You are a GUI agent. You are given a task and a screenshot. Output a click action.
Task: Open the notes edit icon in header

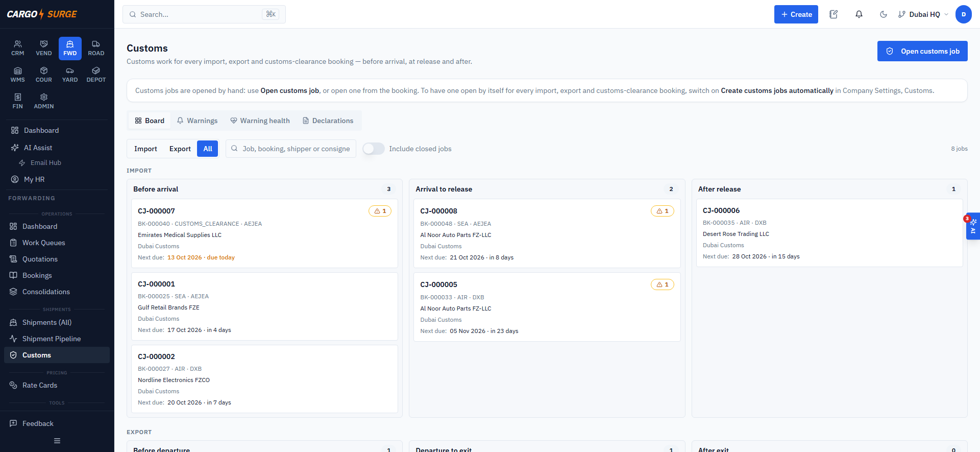click(834, 14)
